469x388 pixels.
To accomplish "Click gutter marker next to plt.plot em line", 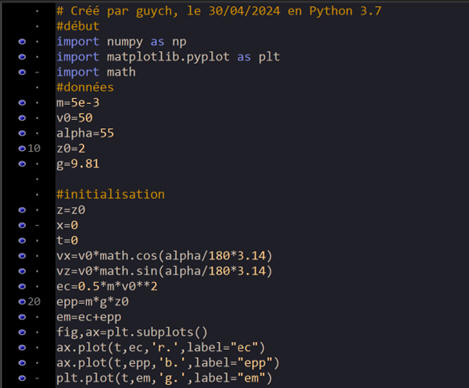I will [x=22, y=378].
